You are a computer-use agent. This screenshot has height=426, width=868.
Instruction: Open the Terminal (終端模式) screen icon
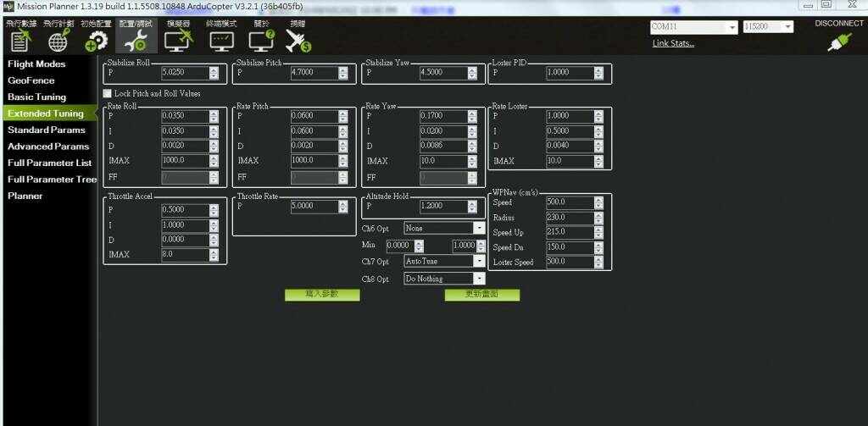[221, 40]
